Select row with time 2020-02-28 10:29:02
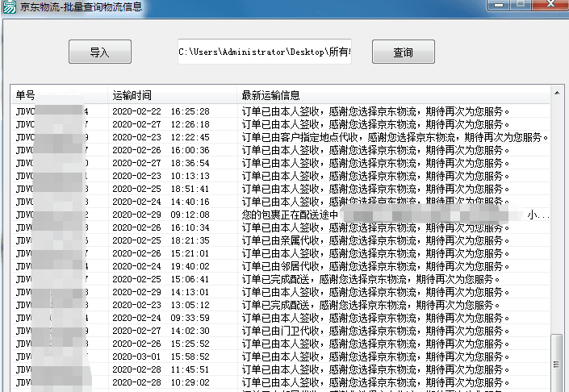Viewport: 569px width, 392px height. pos(281,382)
